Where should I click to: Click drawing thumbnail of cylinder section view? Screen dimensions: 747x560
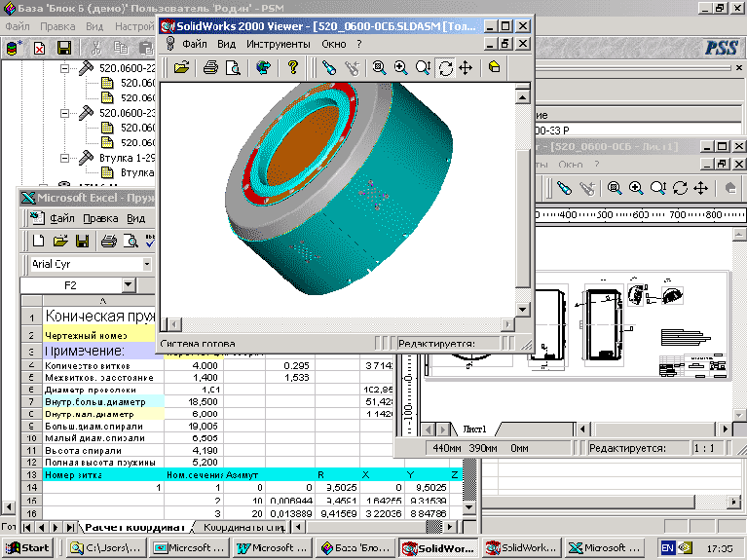tap(603, 324)
